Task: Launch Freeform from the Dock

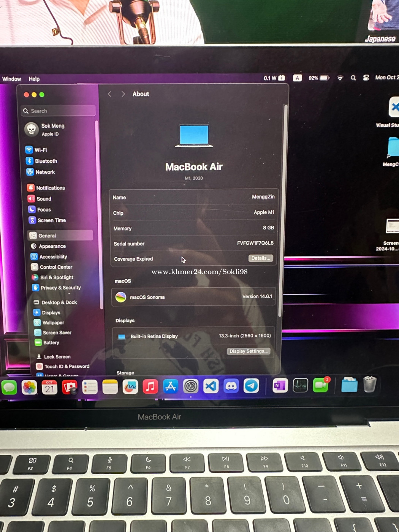Action: click(x=130, y=387)
